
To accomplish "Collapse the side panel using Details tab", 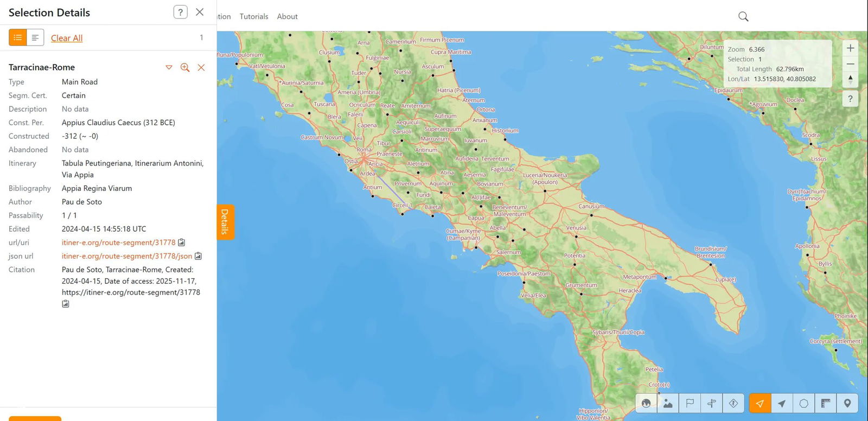I will point(225,221).
